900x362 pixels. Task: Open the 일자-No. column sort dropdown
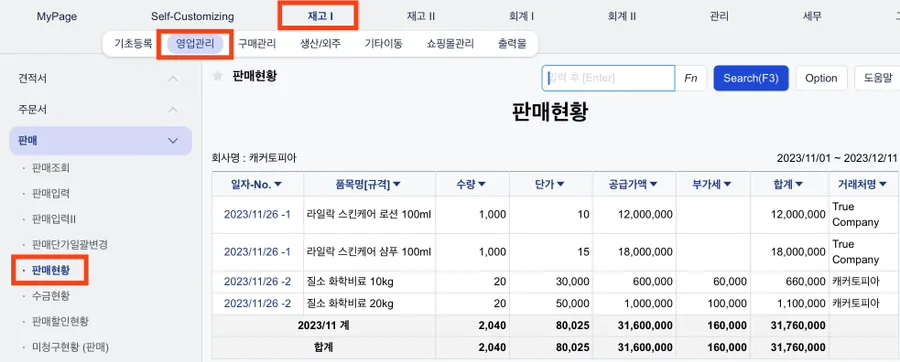(278, 184)
